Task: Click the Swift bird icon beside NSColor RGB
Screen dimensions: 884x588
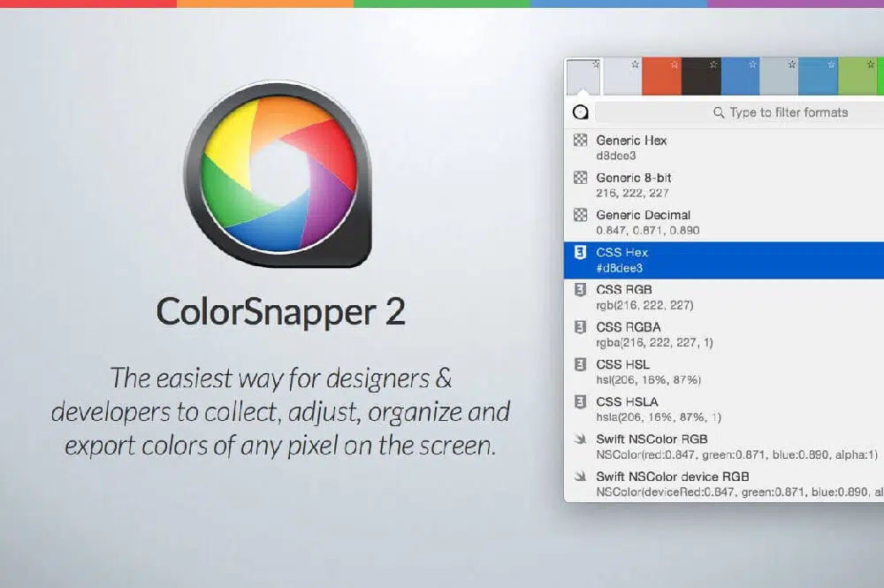Action: [x=581, y=439]
